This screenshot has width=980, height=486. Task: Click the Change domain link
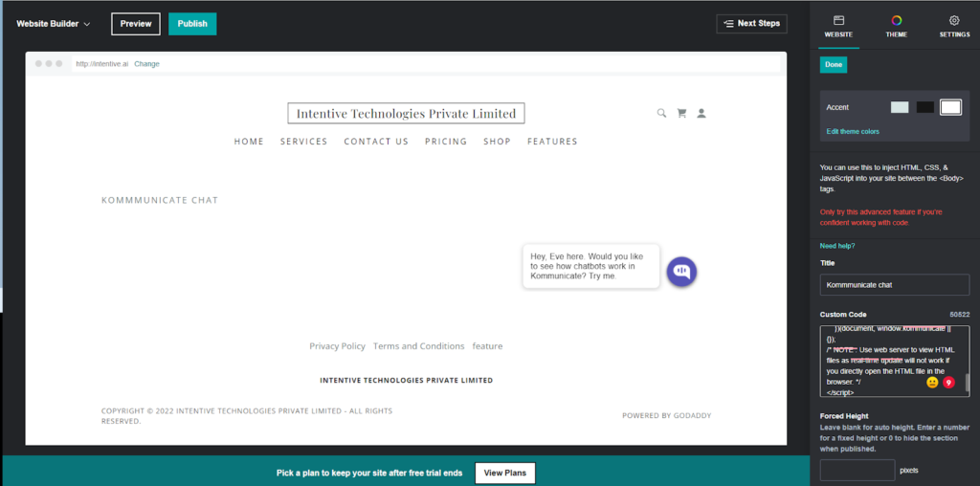pyautogui.click(x=146, y=64)
